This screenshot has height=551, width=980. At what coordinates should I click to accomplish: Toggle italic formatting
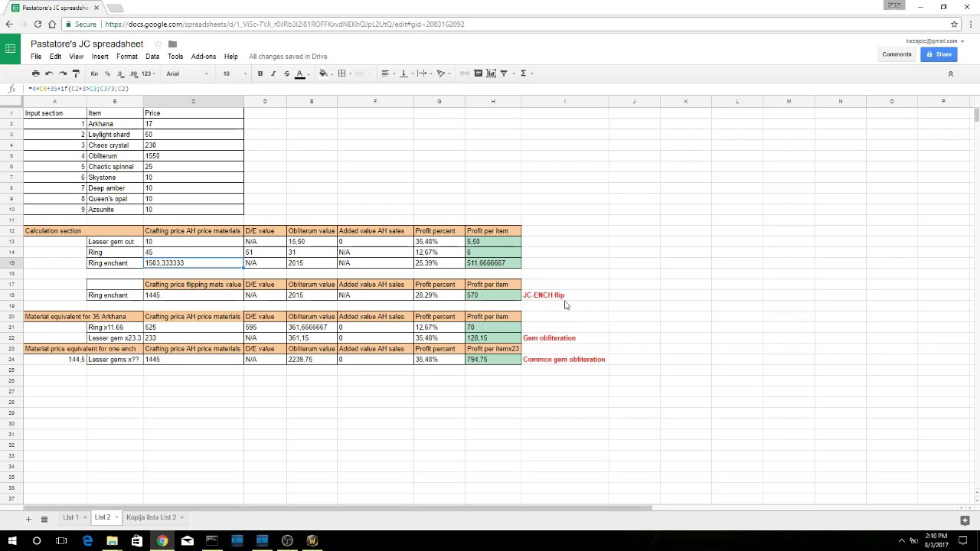coord(273,73)
